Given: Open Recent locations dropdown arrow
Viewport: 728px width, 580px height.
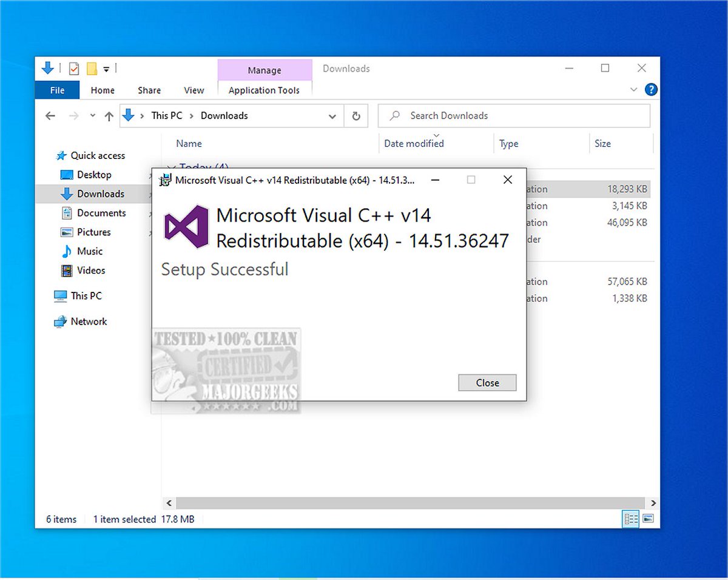Looking at the screenshot, I should [x=92, y=116].
